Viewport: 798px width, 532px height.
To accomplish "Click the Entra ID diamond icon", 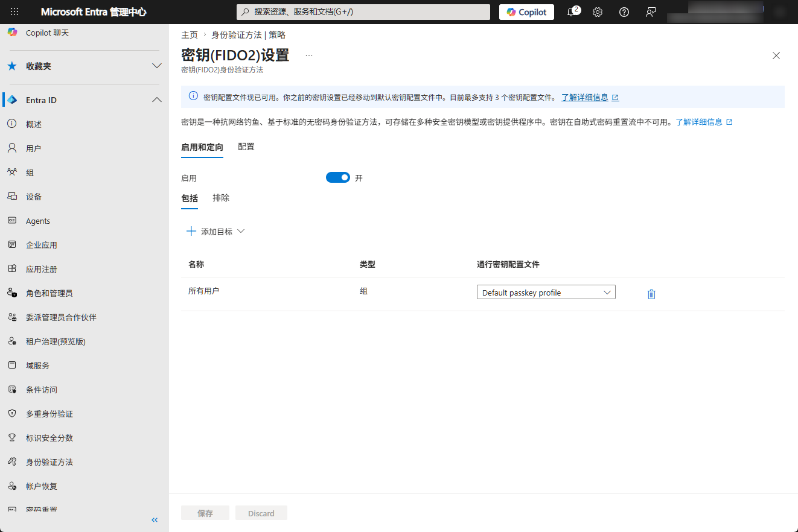I will point(12,100).
